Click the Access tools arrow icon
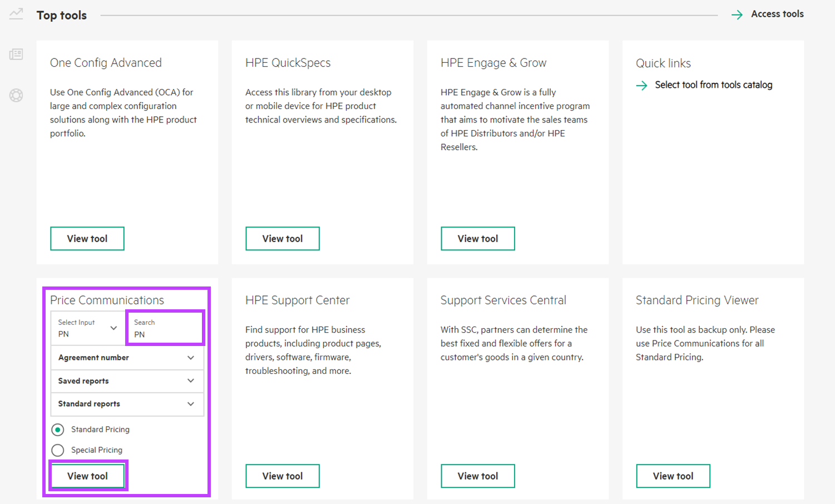Image resolution: width=835 pixels, height=504 pixels. point(737,15)
